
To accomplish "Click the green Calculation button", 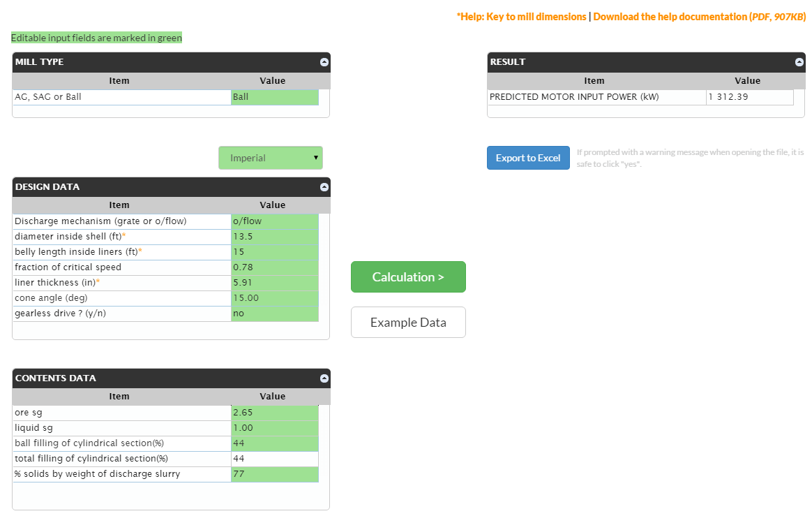I will 408,277.
